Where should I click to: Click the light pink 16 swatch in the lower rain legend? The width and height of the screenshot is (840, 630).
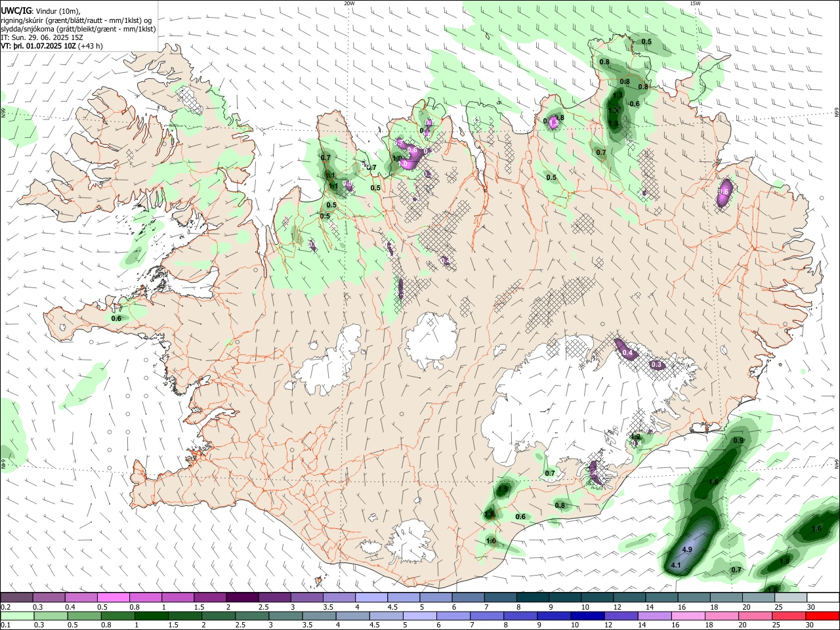[x=688, y=616]
